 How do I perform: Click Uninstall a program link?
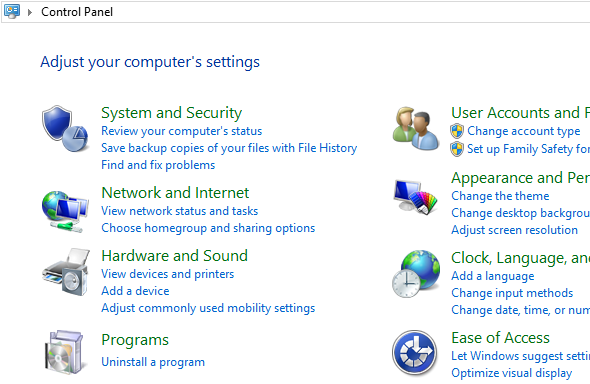pyautogui.click(x=153, y=362)
